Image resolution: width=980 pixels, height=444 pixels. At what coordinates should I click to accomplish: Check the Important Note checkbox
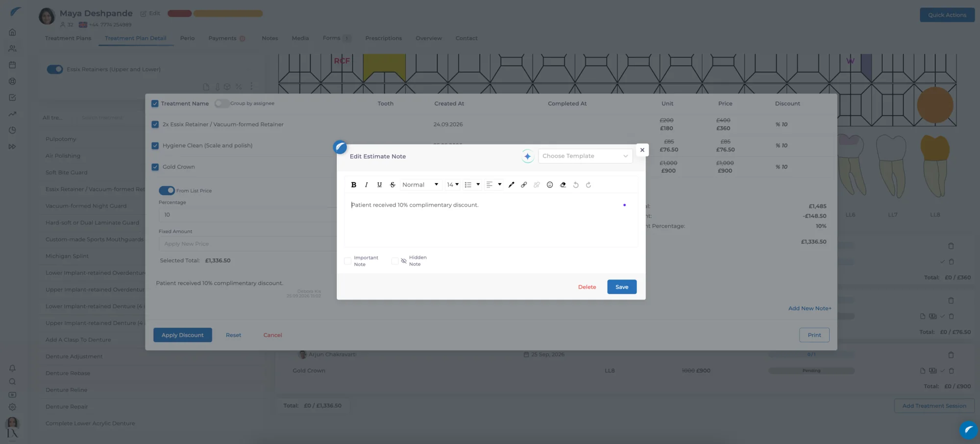click(x=347, y=261)
